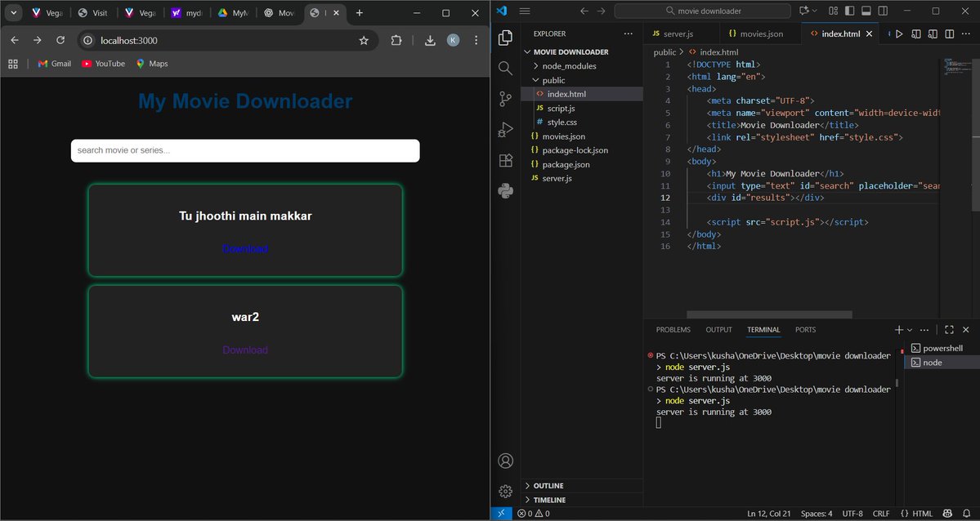The height and width of the screenshot is (521, 980).
Task: Bookmark this page with the star icon
Action: tap(364, 40)
